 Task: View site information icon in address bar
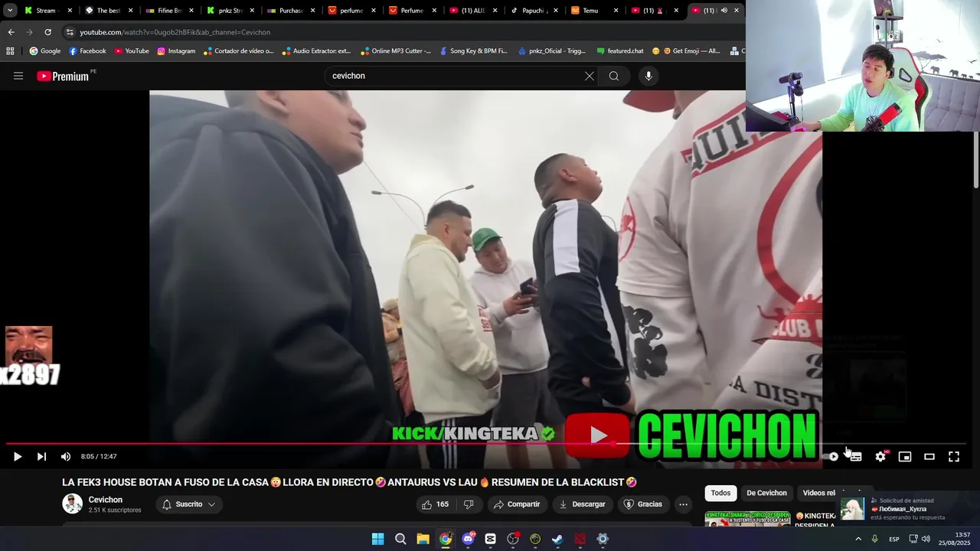coord(70,32)
